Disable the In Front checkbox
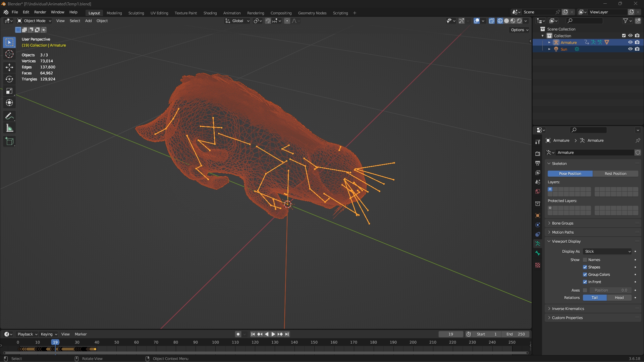644x362 pixels. point(585,282)
